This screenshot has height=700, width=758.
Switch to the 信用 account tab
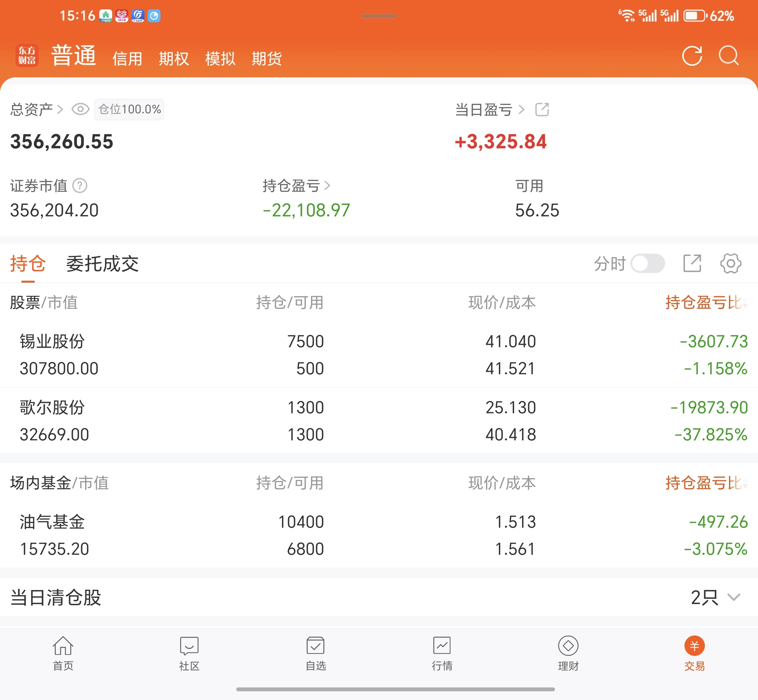[x=127, y=59]
